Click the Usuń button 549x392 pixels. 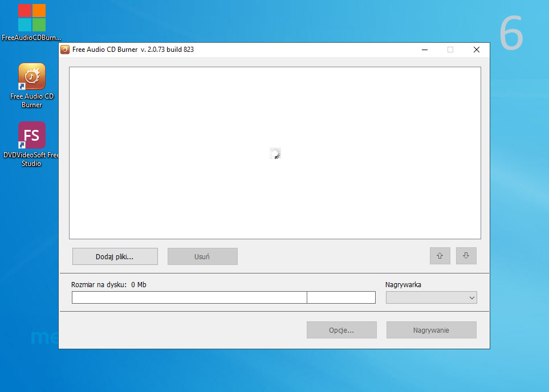[202, 256]
